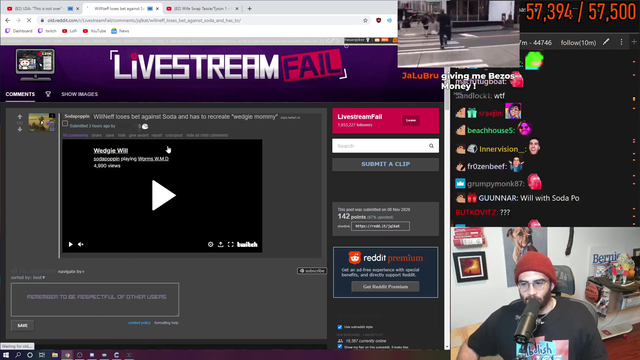Toggle show my flair checkbox
The height and width of the screenshot is (360, 640).
pyautogui.click(x=340, y=347)
